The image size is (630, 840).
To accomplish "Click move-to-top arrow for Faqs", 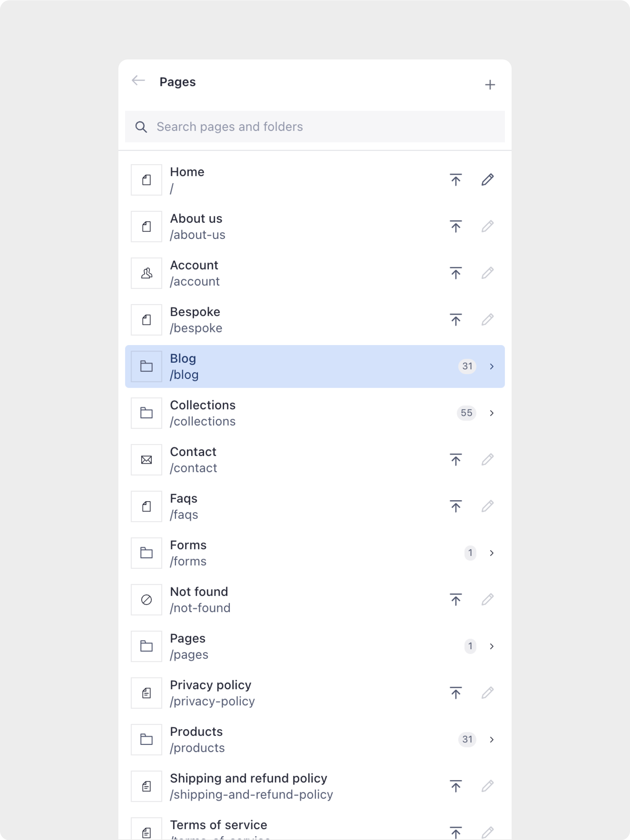I will (x=456, y=506).
